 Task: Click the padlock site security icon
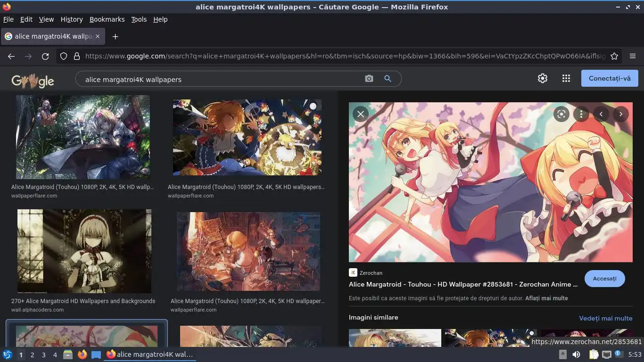tap(77, 56)
